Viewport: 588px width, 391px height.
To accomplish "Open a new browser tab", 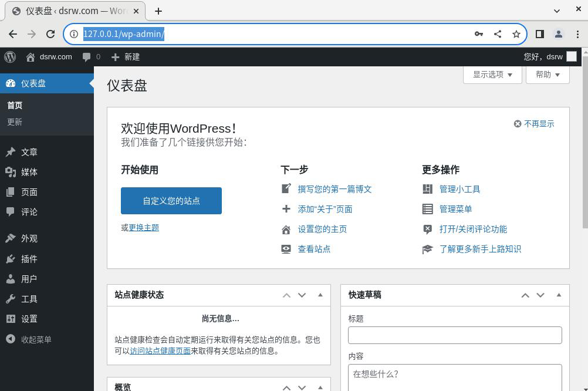I will click(158, 11).
